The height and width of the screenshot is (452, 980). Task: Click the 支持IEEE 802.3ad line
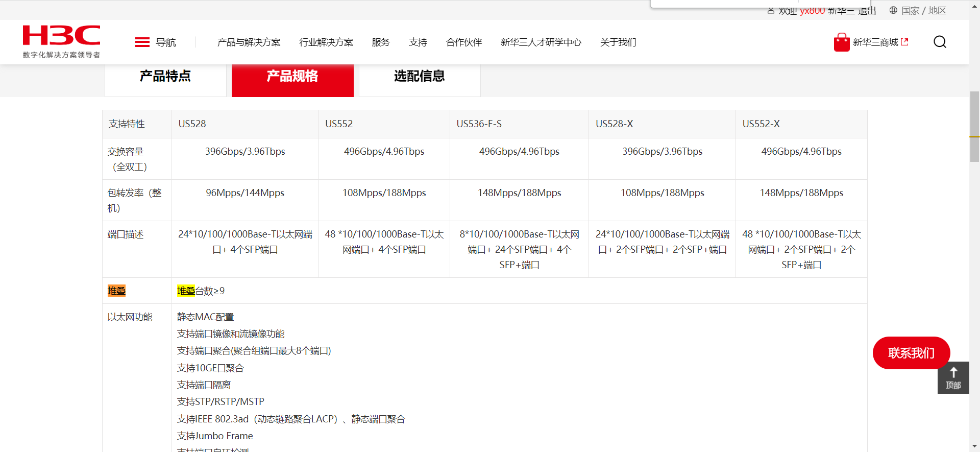(x=291, y=419)
